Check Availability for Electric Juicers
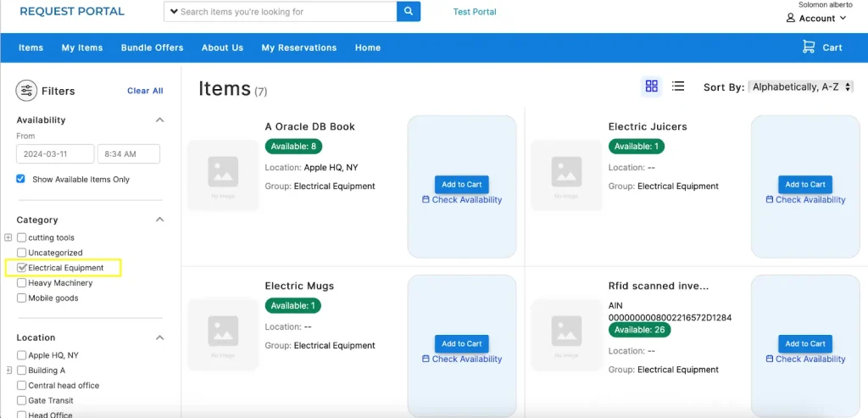This screenshot has height=418, width=868. (810, 200)
